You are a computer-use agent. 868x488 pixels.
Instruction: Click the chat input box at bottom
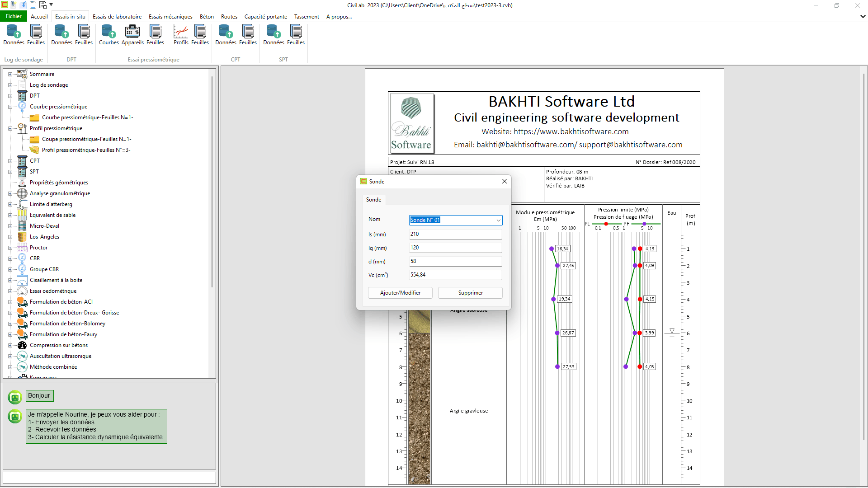point(109,478)
